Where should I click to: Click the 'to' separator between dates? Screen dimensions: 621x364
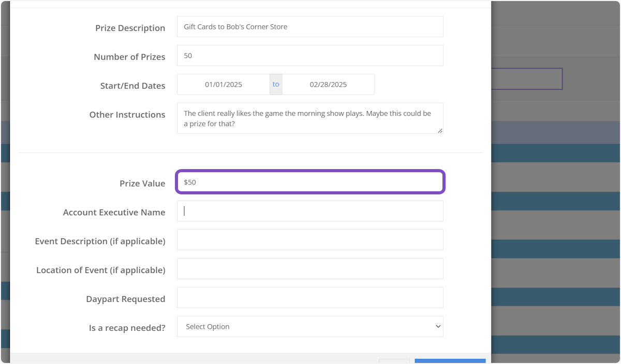click(276, 85)
